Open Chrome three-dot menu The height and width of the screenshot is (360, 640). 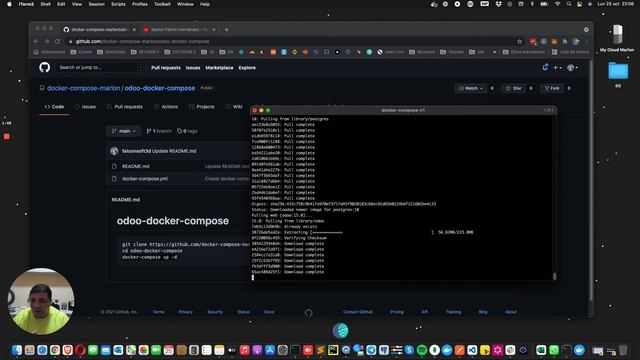[586, 41]
